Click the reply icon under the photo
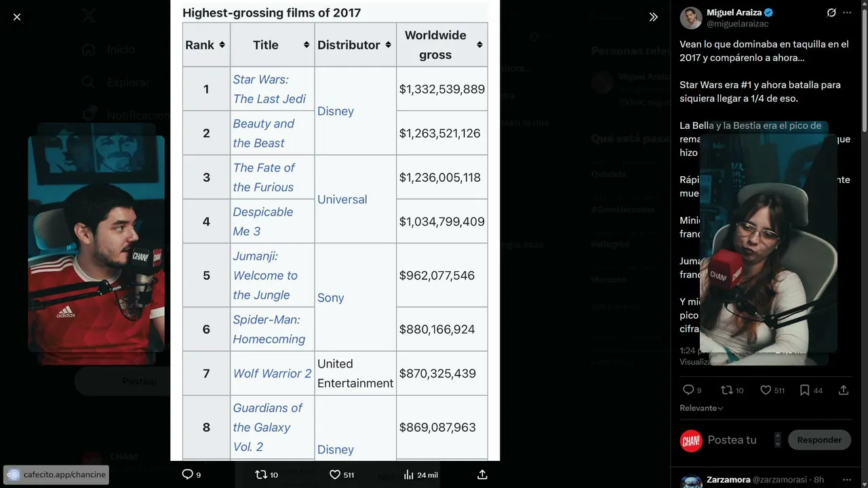The height and width of the screenshot is (488, 868). [x=188, y=474]
